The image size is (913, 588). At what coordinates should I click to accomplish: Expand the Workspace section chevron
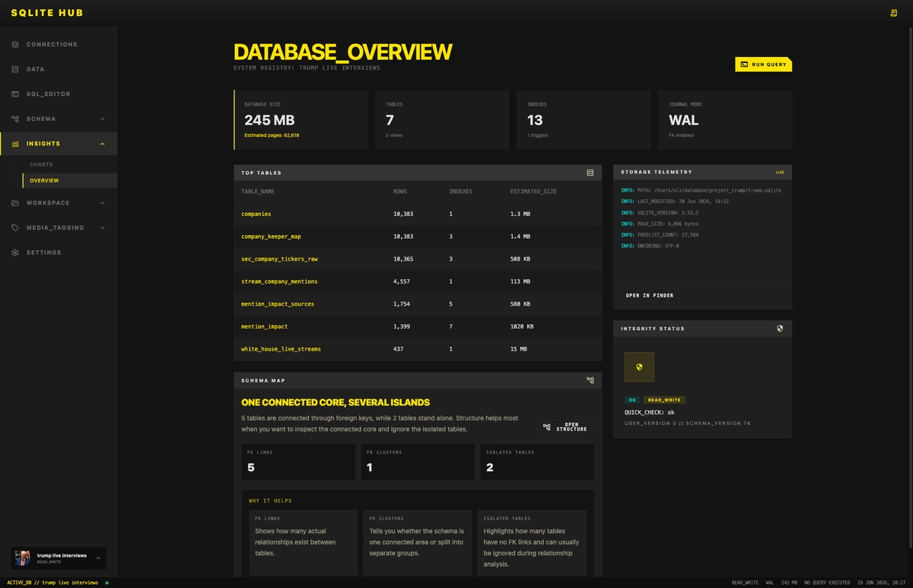coord(103,203)
